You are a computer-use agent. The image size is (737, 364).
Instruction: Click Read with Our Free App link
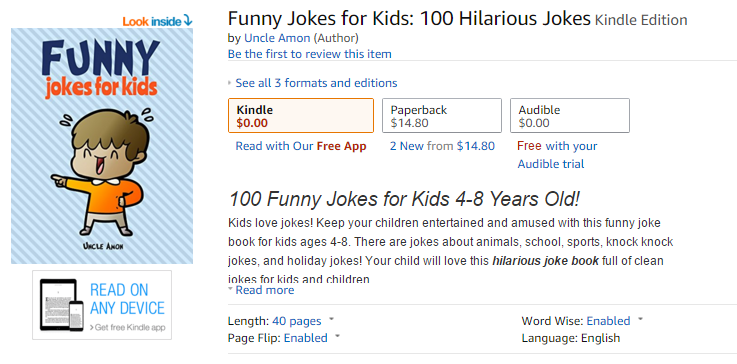301,146
